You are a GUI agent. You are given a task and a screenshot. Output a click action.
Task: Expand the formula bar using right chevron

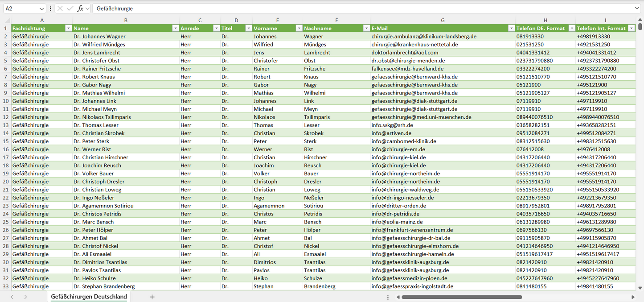(x=637, y=8)
